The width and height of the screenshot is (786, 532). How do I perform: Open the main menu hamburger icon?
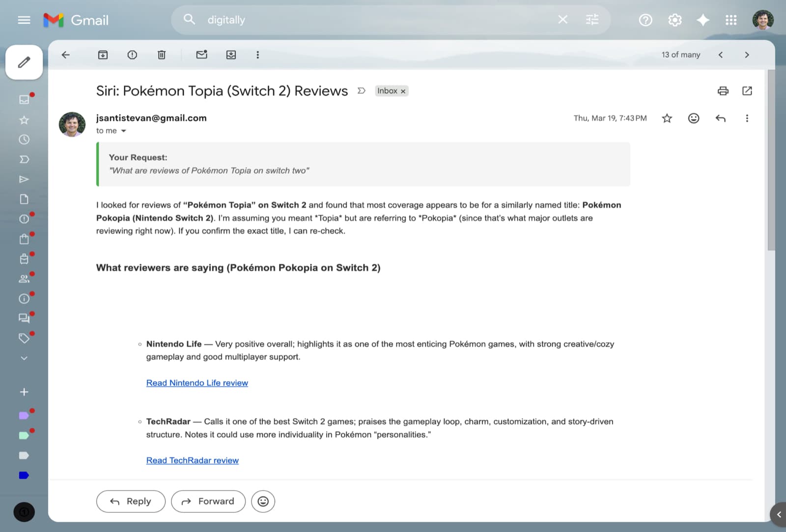tap(24, 20)
